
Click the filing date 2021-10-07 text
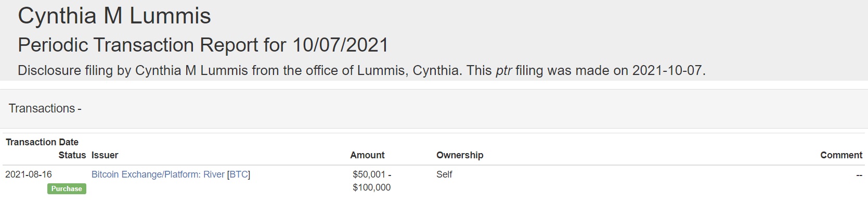tap(667, 71)
